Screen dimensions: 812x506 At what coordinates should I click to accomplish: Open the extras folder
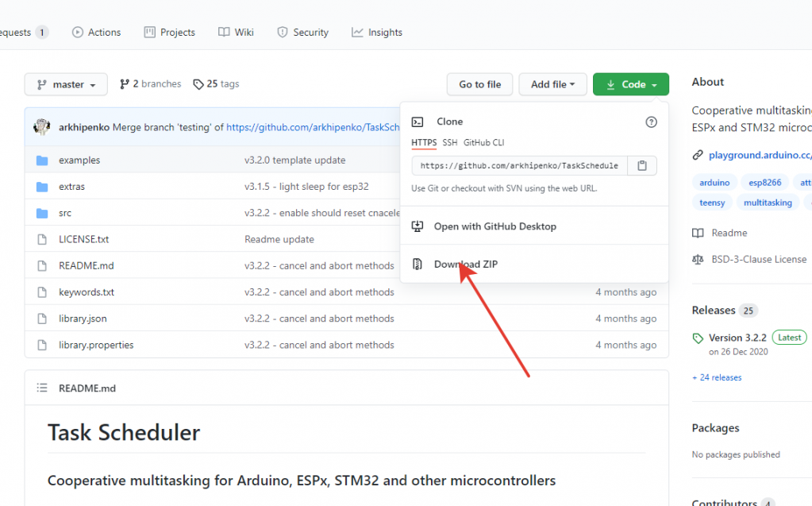71,187
